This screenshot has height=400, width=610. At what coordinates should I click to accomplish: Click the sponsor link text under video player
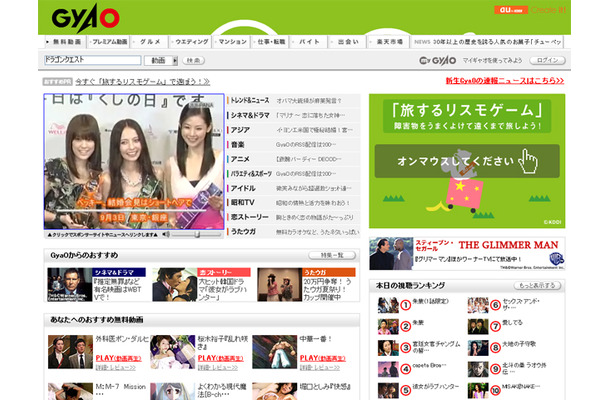point(103,235)
